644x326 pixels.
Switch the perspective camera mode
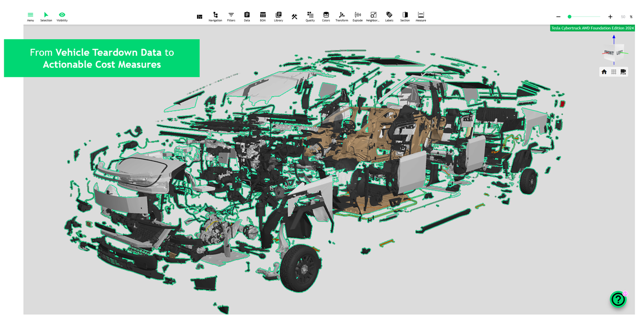tap(623, 72)
